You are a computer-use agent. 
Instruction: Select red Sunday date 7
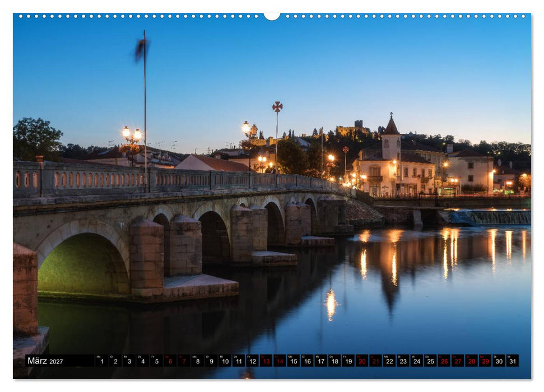point(184,361)
